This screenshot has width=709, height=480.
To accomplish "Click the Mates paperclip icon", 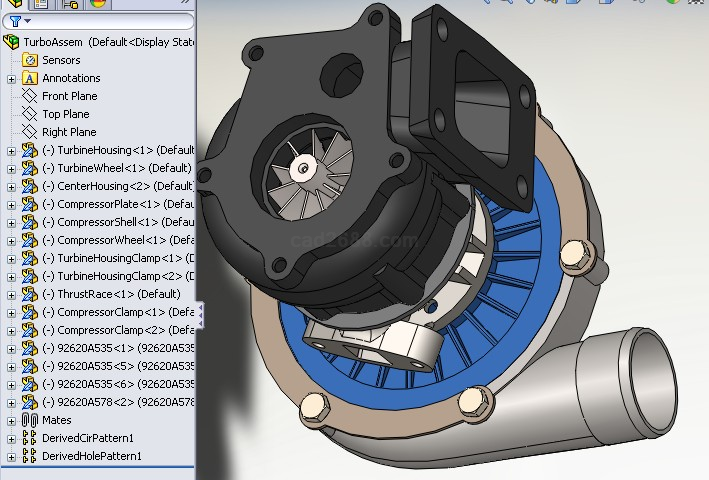I will click(30, 420).
